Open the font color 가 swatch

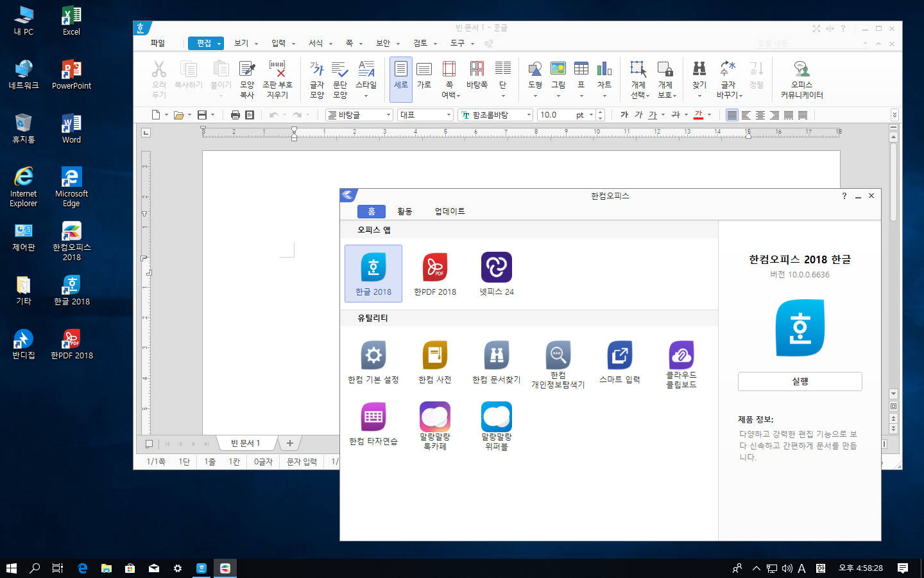pyautogui.click(x=699, y=115)
